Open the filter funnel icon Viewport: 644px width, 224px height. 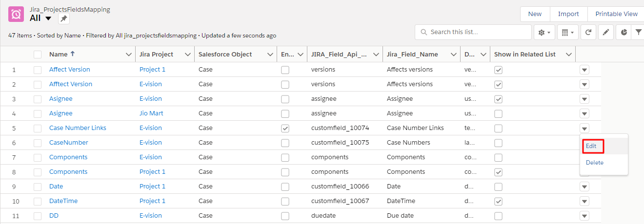(638, 32)
